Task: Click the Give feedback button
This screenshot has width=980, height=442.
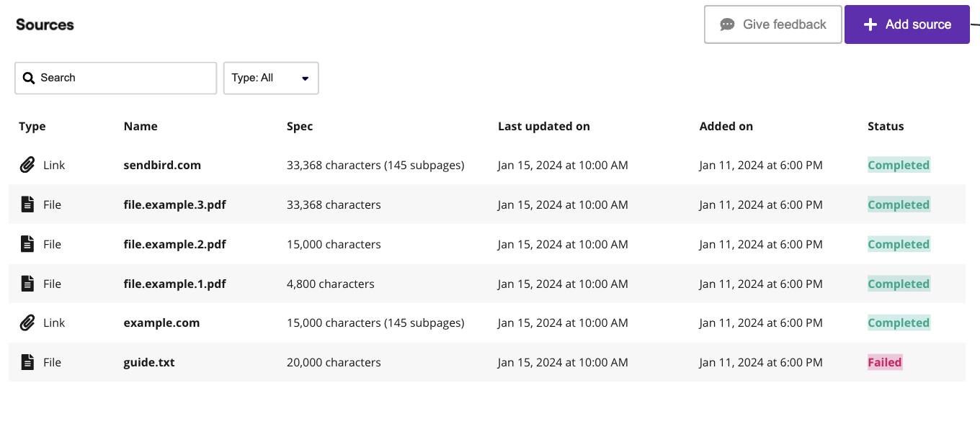Action: pos(772,24)
